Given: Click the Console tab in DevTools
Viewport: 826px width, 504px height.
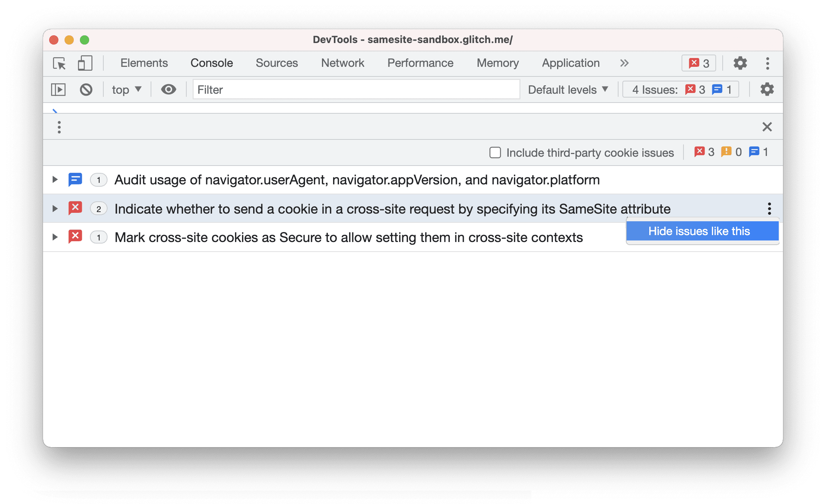Looking at the screenshot, I should tap(211, 63).
